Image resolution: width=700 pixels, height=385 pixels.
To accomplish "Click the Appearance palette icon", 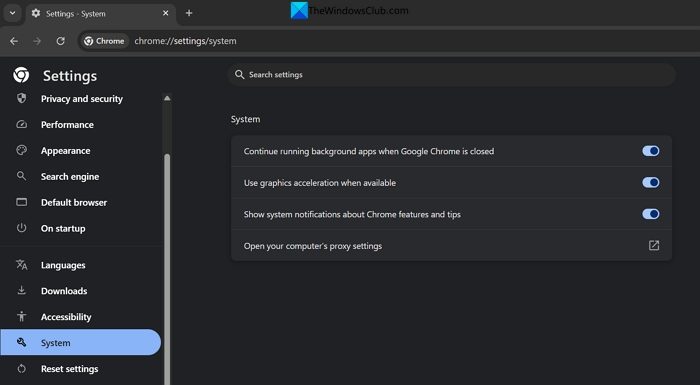I will point(21,151).
